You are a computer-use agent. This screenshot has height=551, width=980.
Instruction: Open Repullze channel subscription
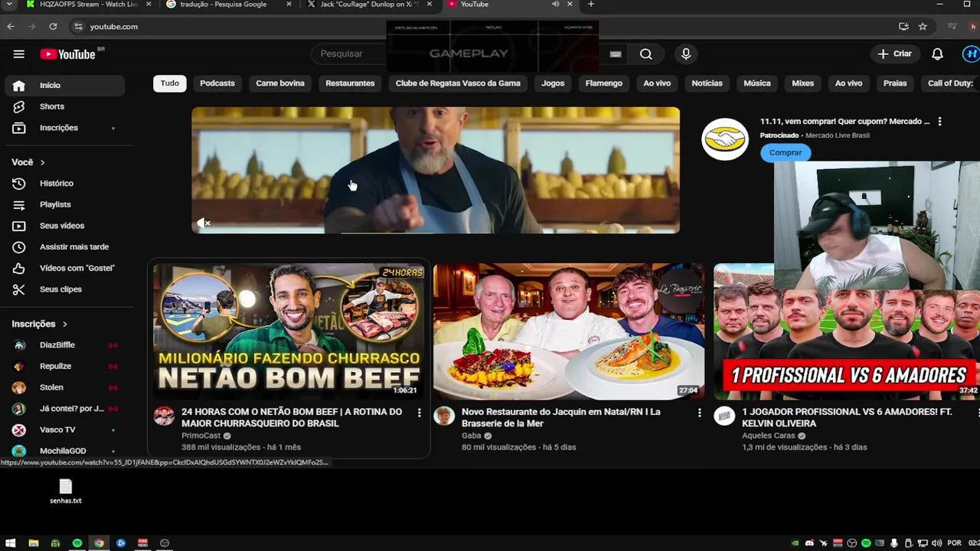(65, 366)
